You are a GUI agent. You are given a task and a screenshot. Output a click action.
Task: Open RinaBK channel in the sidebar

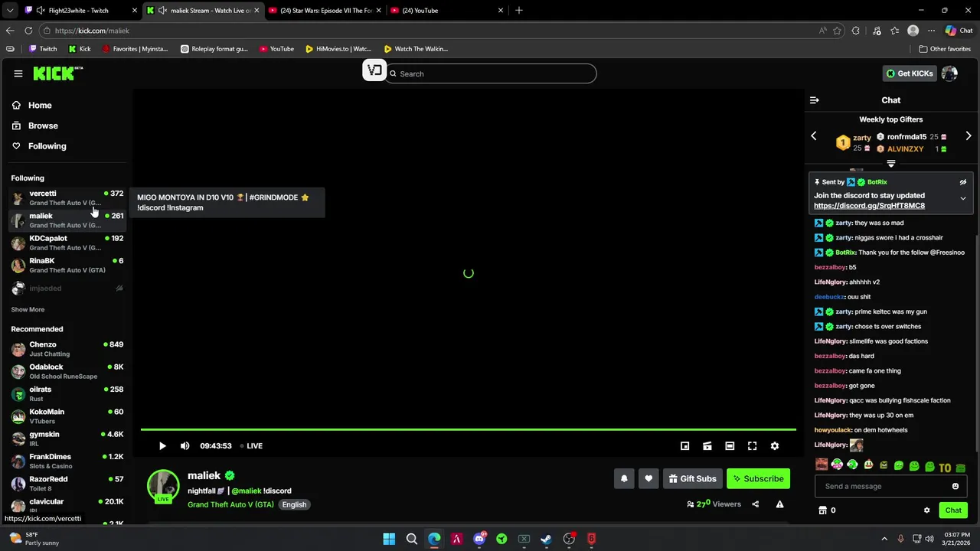tap(67, 266)
